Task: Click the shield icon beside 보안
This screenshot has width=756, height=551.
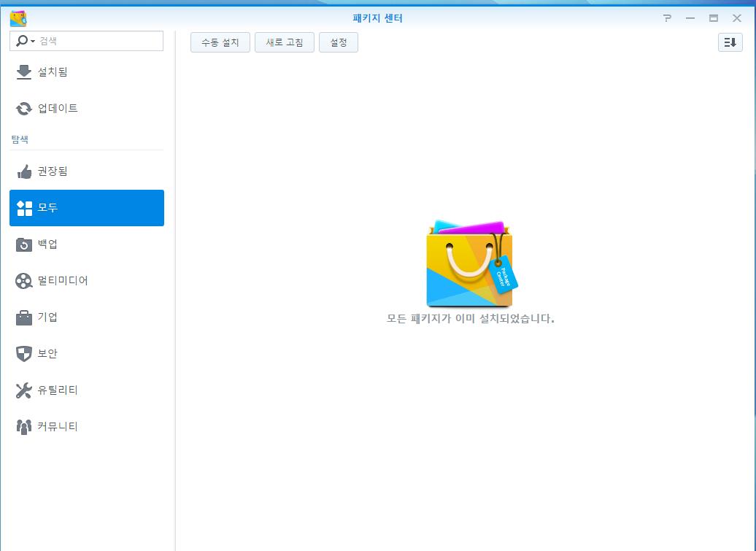Action: click(x=23, y=354)
